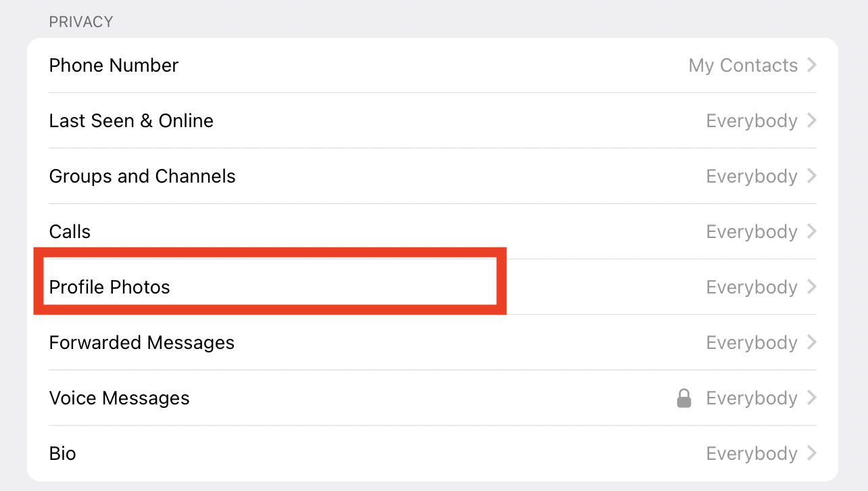Select the Groups and Channels row

coord(433,177)
